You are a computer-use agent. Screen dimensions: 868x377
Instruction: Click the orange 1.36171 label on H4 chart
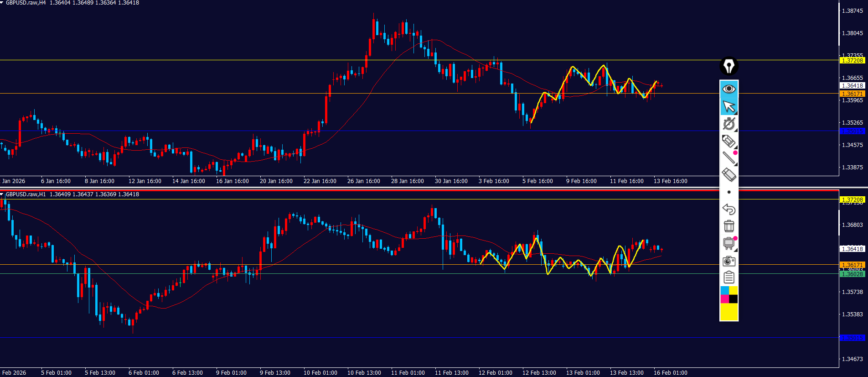(x=852, y=94)
